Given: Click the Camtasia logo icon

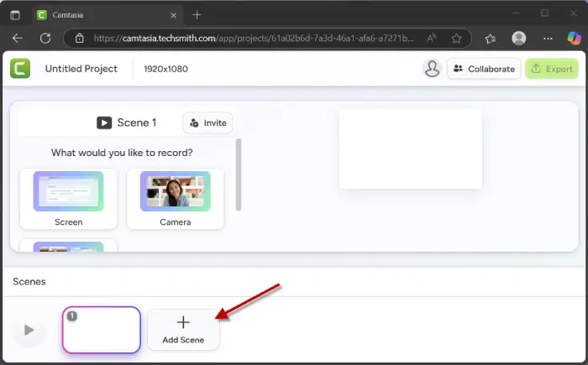Looking at the screenshot, I should point(20,69).
